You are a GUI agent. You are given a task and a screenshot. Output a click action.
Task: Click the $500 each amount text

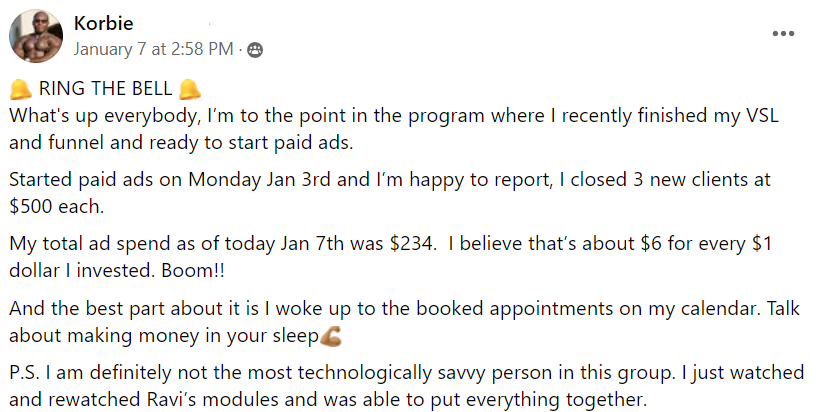[57, 207]
